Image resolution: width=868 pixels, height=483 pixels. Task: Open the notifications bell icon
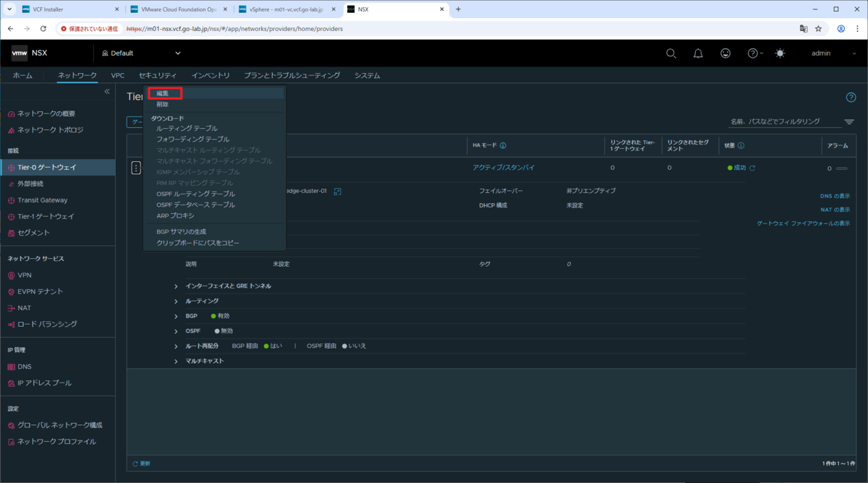[698, 54]
